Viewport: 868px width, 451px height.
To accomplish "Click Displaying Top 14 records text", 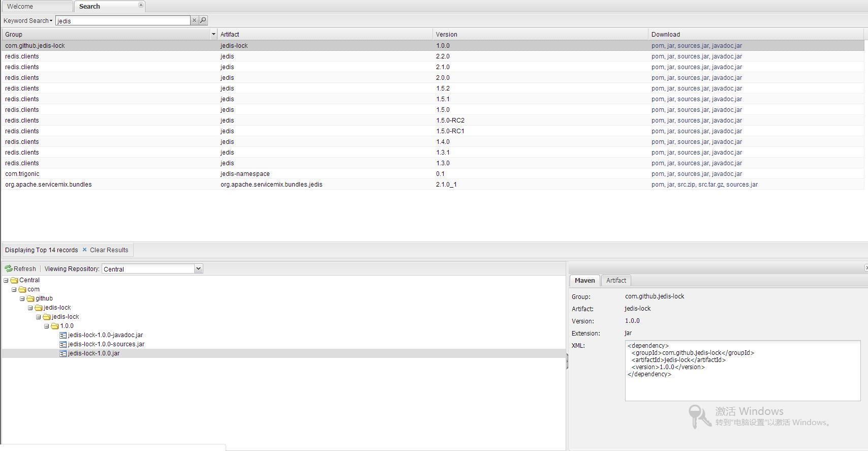I will [x=41, y=250].
